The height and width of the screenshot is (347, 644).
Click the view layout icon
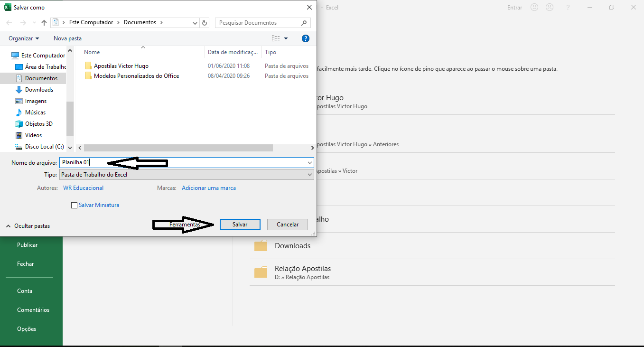[276, 38]
